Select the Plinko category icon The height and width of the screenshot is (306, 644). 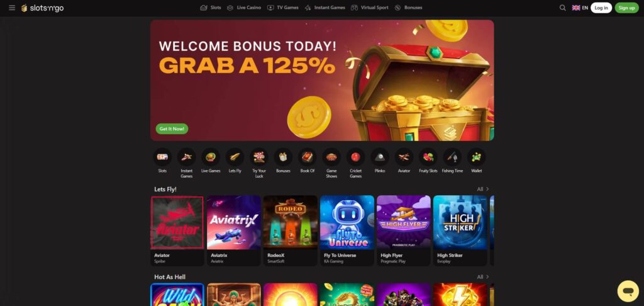380,157
